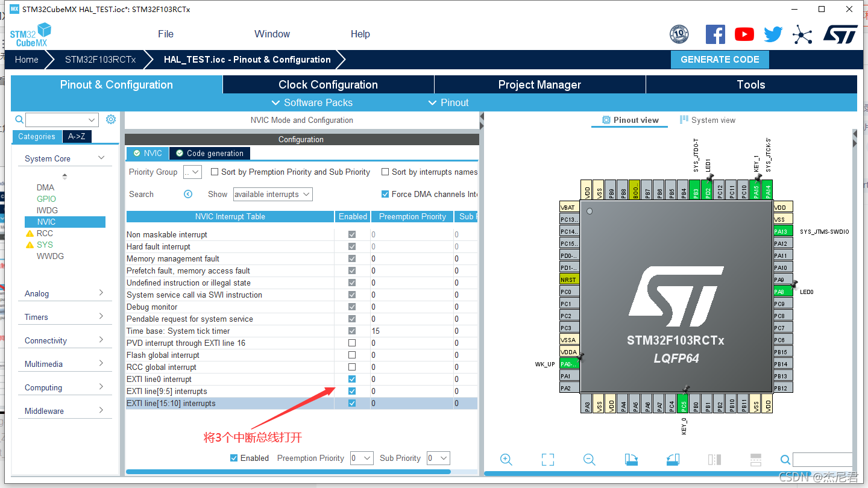Click the magnifier icon beside category search
Screen dimensions: 868x488
pos(19,119)
